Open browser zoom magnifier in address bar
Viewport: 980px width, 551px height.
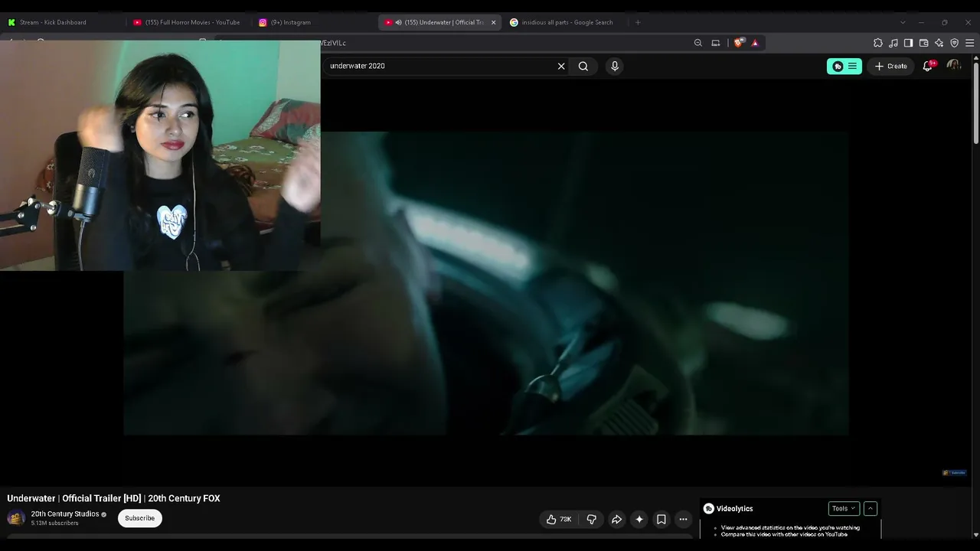[698, 43]
